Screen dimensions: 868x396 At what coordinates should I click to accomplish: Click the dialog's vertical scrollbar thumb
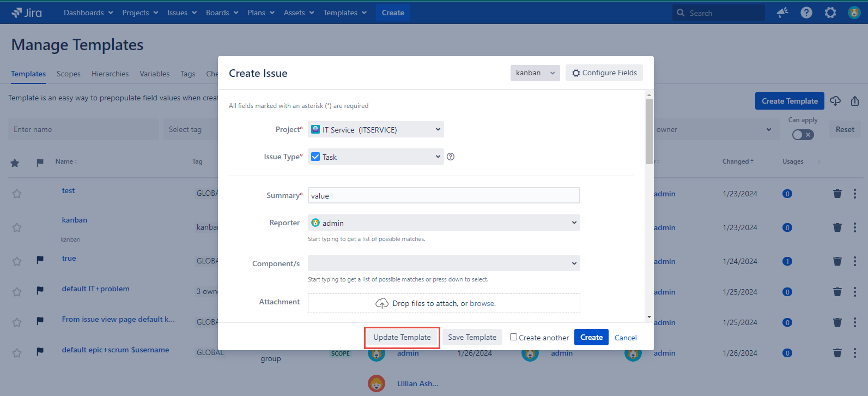[x=648, y=131]
